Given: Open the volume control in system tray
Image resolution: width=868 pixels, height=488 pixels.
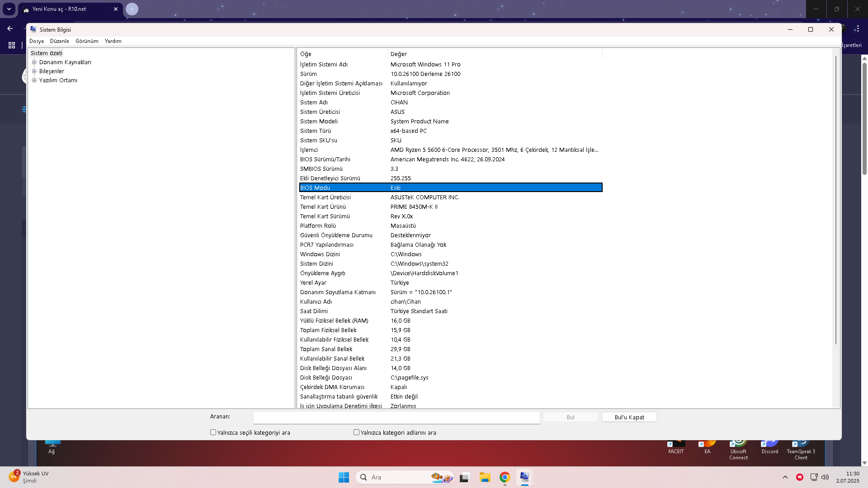Looking at the screenshot, I should tap(825, 477).
